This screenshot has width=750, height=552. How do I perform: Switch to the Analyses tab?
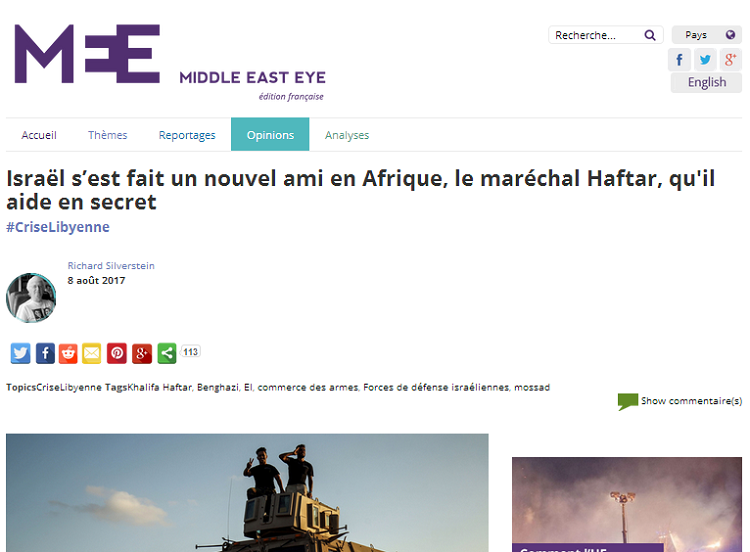point(347,135)
